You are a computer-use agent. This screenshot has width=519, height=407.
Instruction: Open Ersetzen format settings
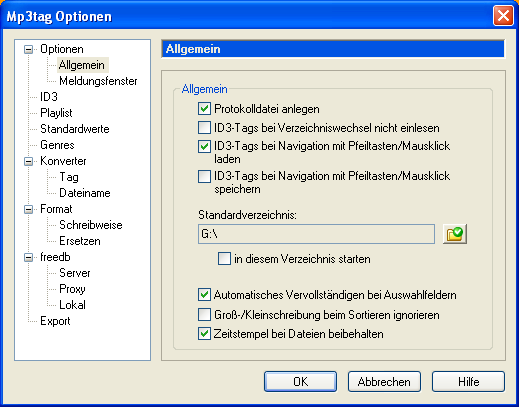80,241
